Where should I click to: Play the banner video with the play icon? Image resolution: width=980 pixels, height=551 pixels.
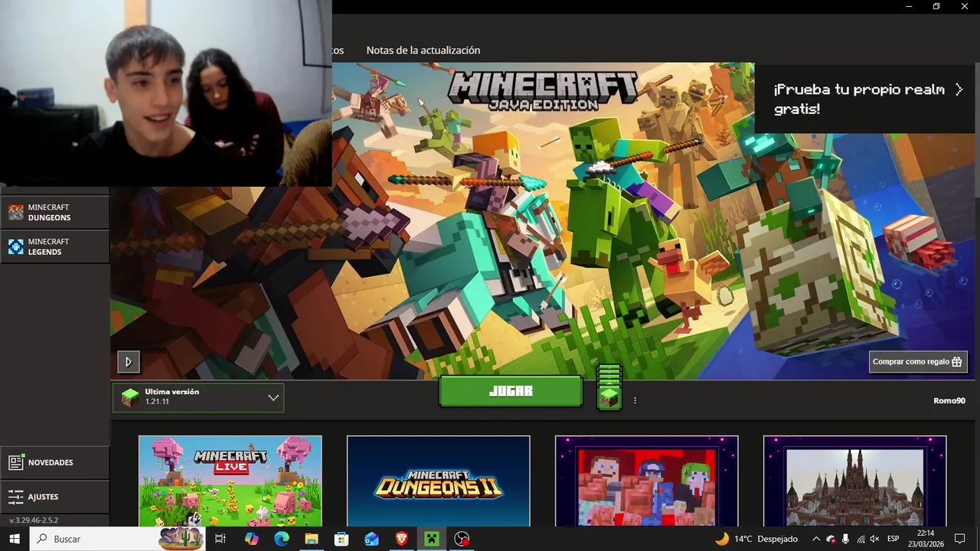[128, 362]
